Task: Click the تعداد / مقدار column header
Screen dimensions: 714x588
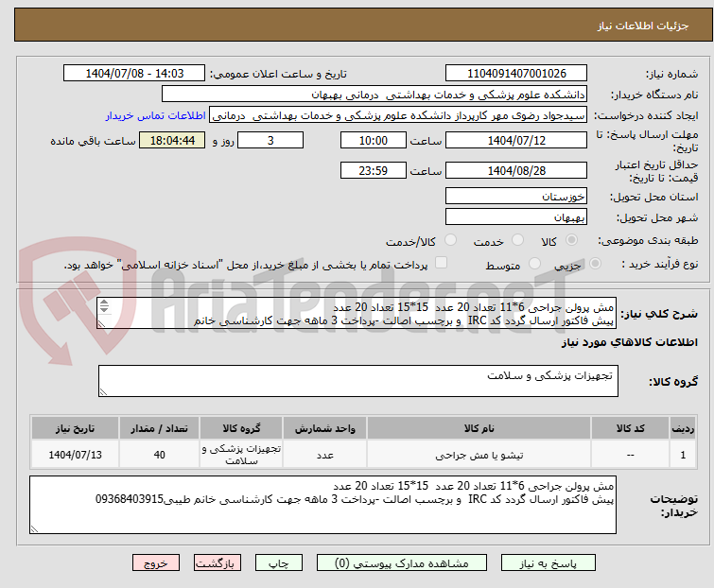Action: pyautogui.click(x=160, y=428)
